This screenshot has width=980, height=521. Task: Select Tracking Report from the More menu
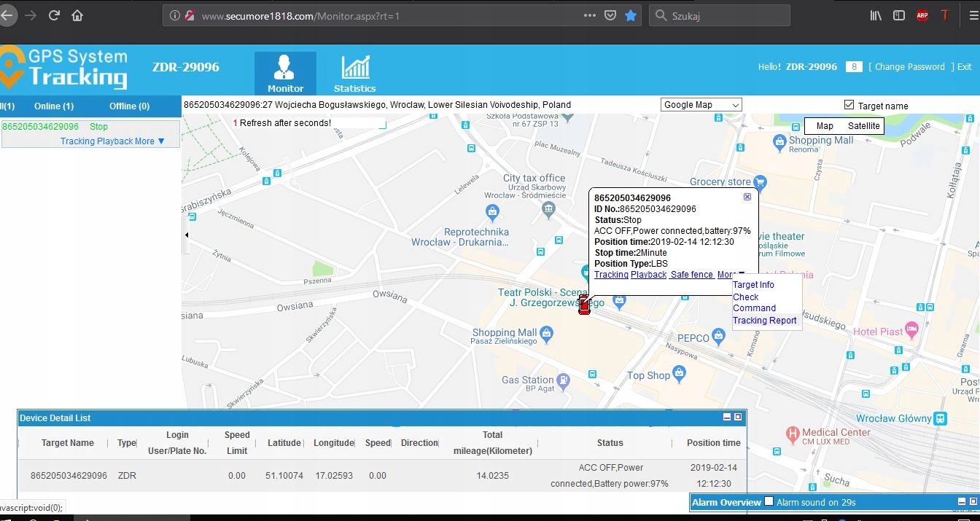click(764, 321)
